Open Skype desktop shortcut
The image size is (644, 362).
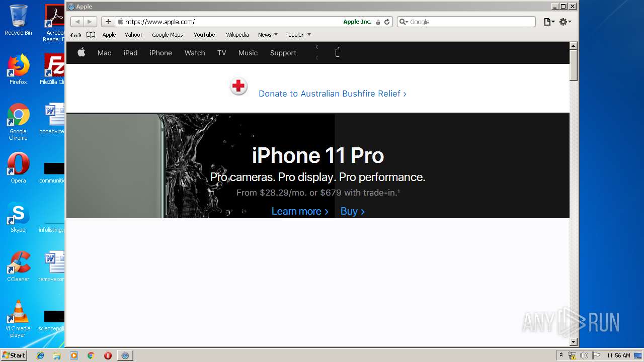coord(18,217)
